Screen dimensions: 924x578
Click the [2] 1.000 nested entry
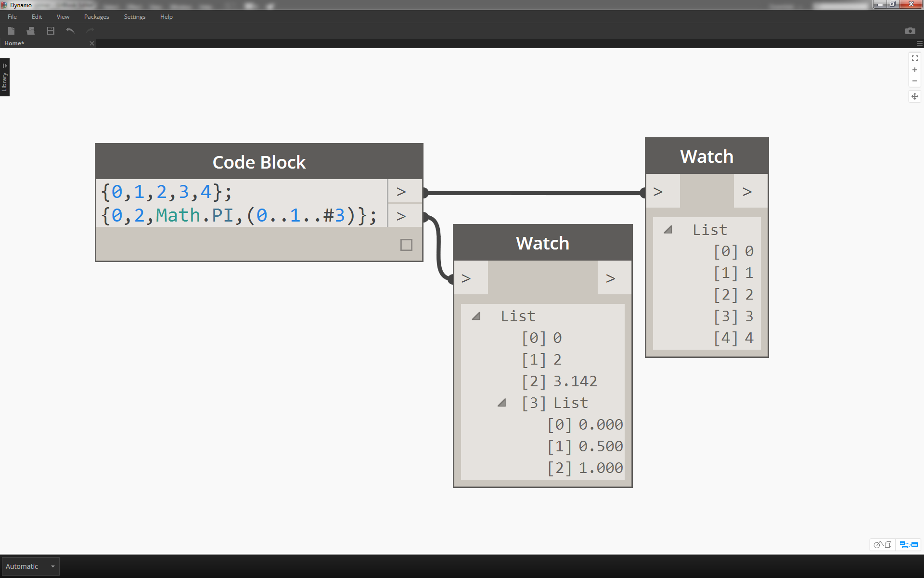[x=585, y=468]
